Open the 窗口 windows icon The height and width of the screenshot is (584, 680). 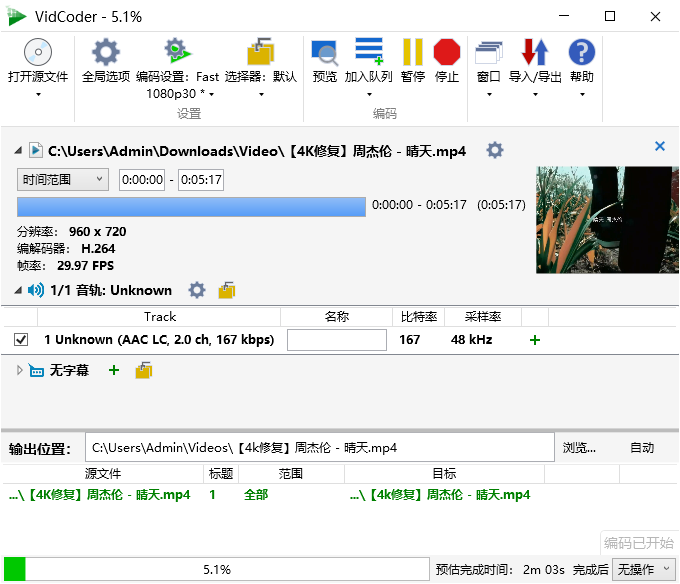pyautogui.click(x=489, y=52)
